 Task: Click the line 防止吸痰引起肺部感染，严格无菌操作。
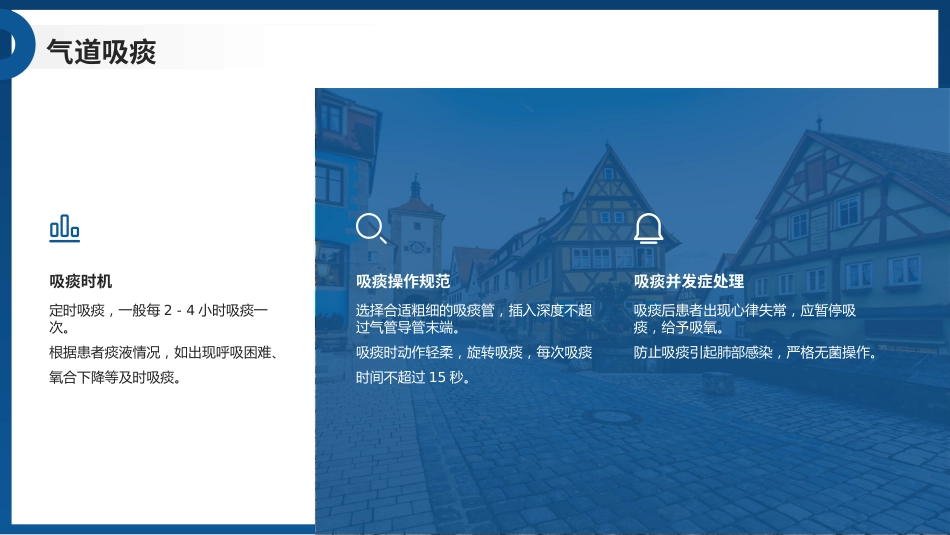pyautogui.click(x=756, y=352)
